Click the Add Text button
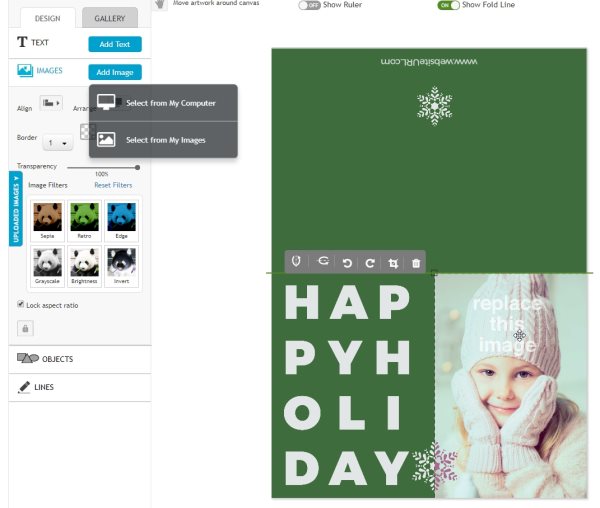This screenshot has width=600, height=508. [x=115, y=44]
